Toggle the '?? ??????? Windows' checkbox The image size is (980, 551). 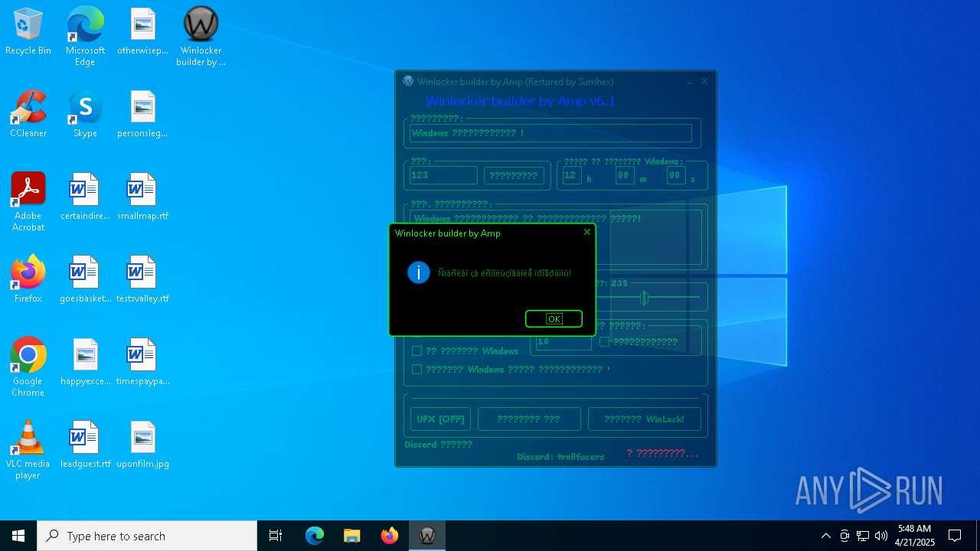pos(416,351)
